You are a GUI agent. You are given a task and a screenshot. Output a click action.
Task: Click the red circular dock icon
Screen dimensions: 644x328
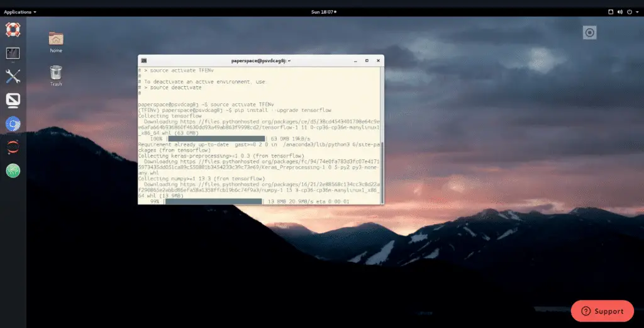pyautogui.click(x=13, y=147)
